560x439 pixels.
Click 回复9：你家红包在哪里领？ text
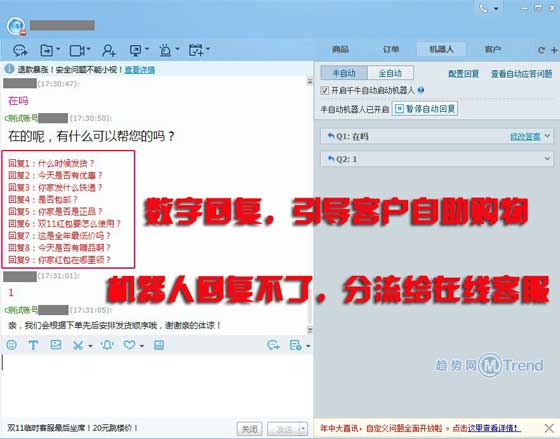tap(60, 260)
